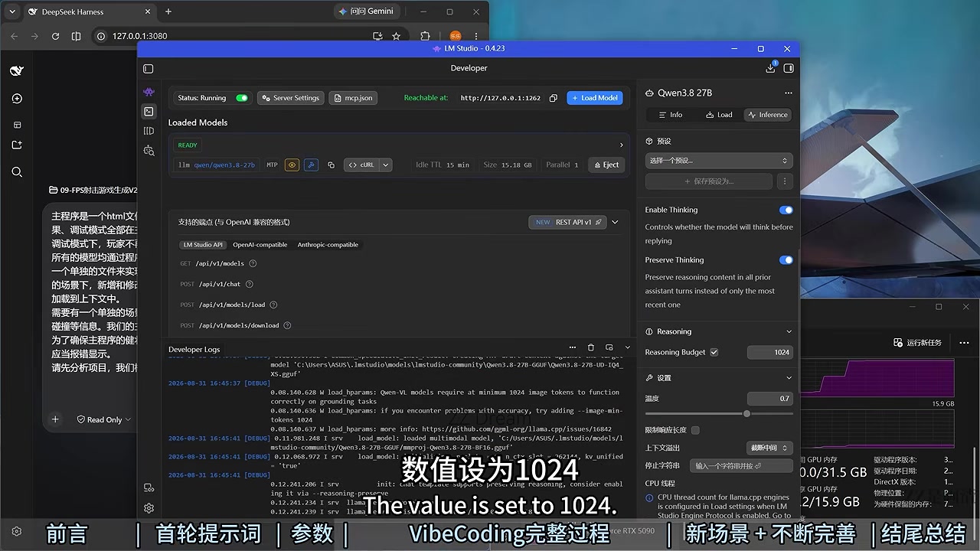Reload the 127.0.0.1:3080 page in Chrome
The height and width of the screenshot is (551, 980).
click(x=55, y=36)
